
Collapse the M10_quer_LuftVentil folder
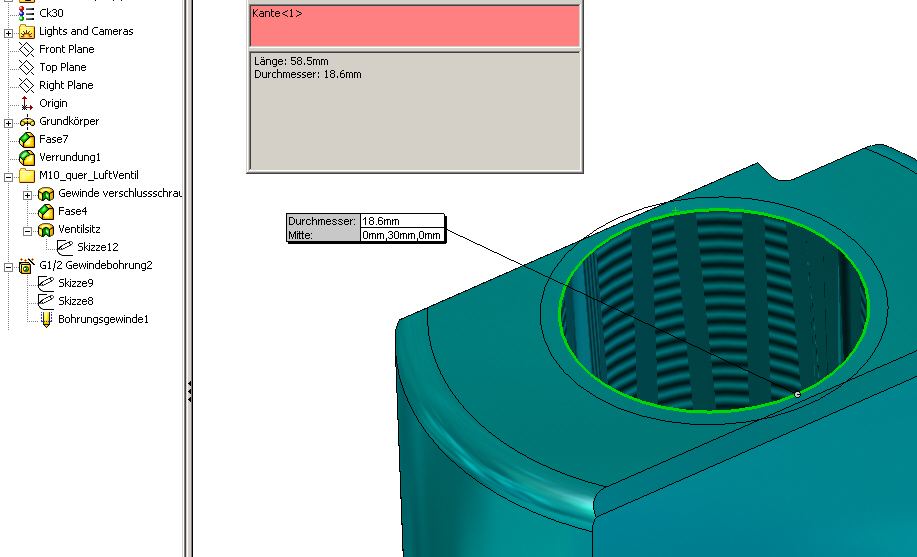8,177
